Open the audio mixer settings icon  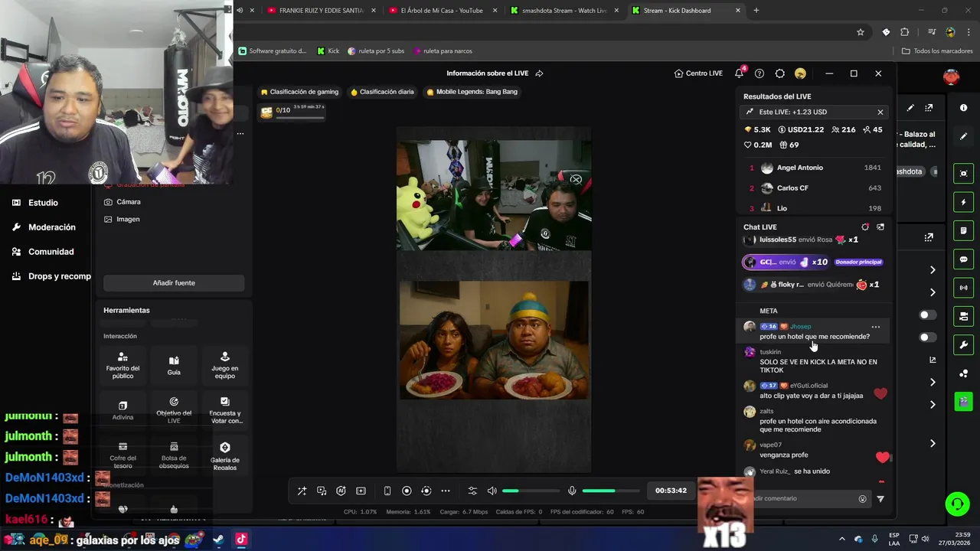tap(472, 491)
